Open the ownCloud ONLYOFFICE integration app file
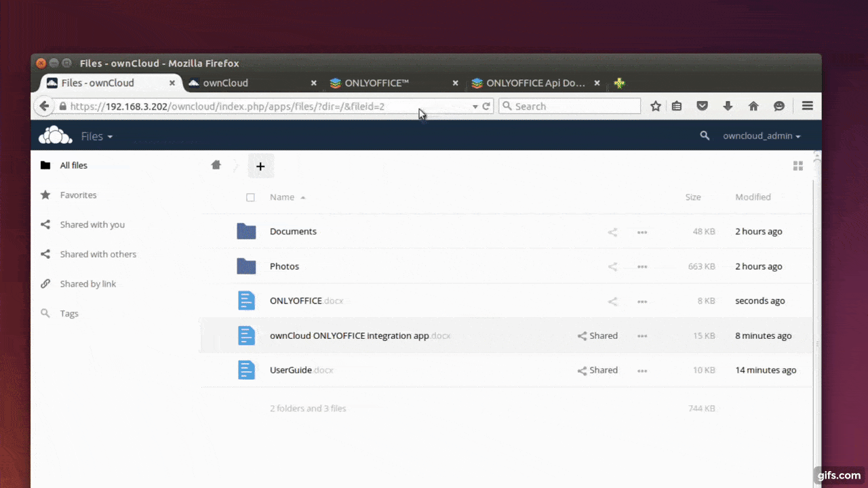This screenshot has height=488, width=868. (349, 335)
